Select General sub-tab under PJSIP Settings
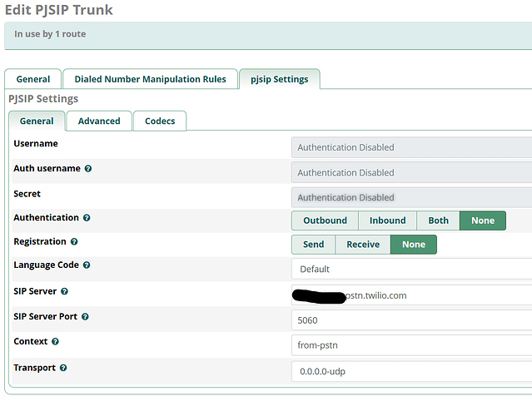Image resolution: width=532 pixels, height=416 pixels. coord(37,121)
